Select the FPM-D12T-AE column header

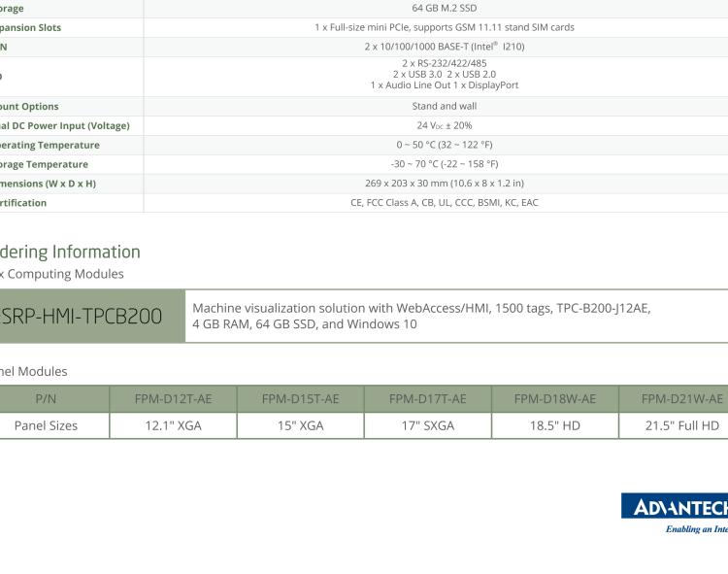point(174,399)
